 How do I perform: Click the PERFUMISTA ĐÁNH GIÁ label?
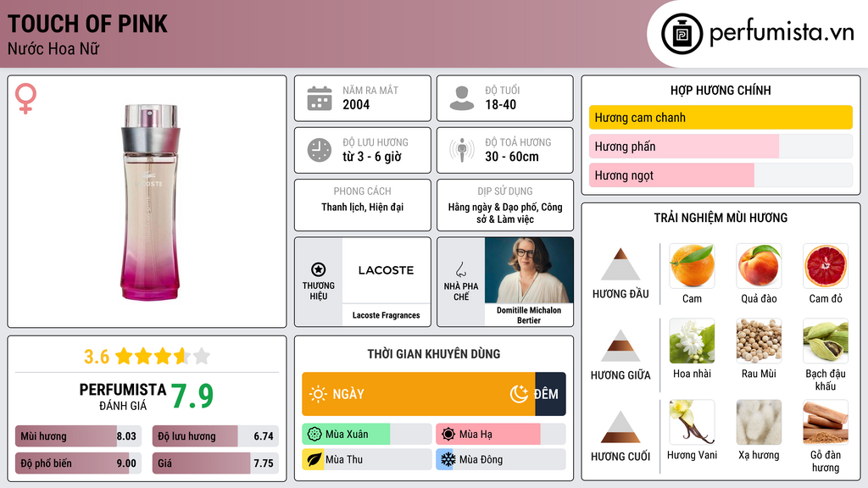pyautogui.click(x=122, y=396)
